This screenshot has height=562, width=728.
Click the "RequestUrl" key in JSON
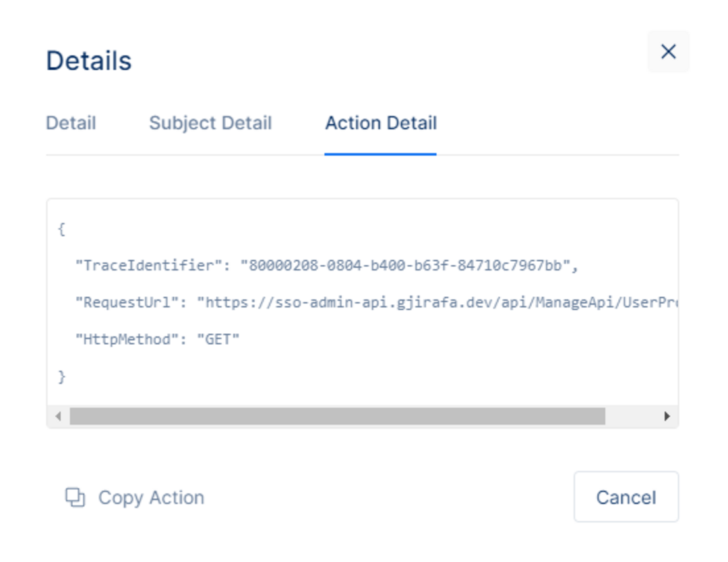coord(127,303)
